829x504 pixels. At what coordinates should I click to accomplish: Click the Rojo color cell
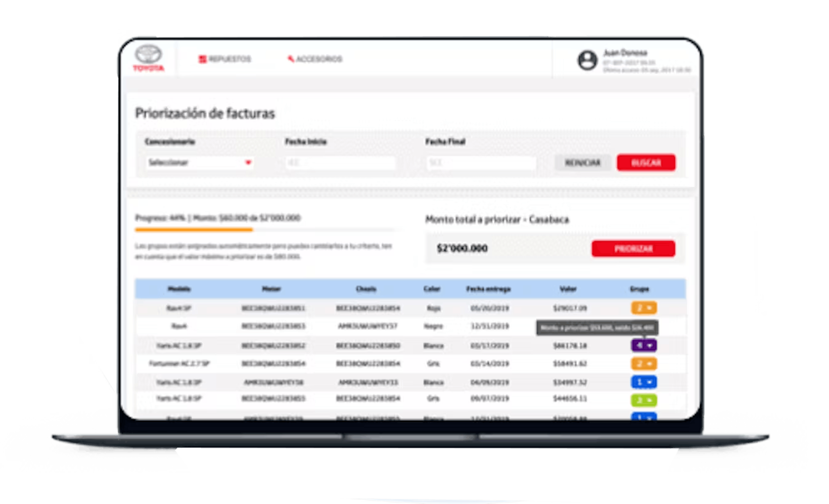pyautogui.click(x=433, y=308)
